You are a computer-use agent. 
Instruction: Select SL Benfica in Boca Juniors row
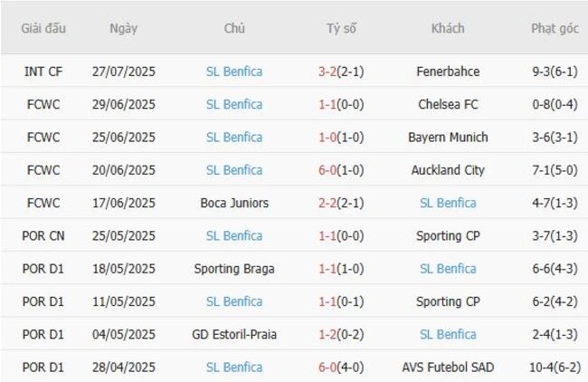click(448, 203)
